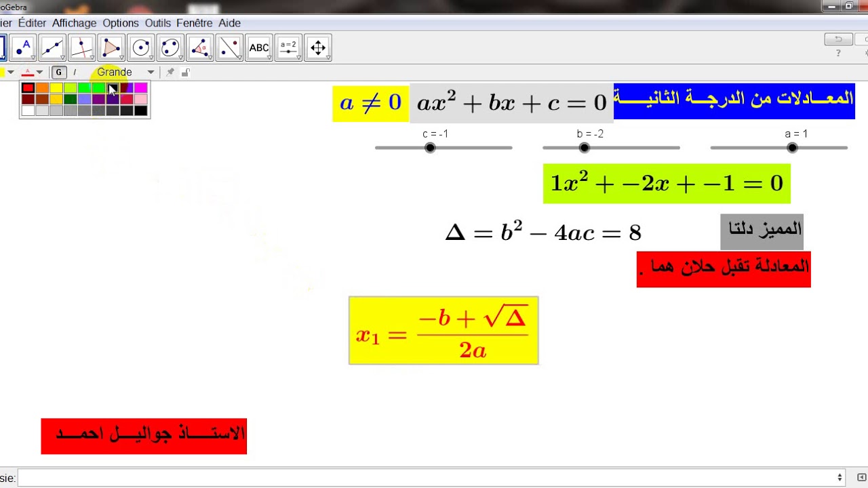Select the blue Arabic title banner
868x488 pixels.
(734, 102)
